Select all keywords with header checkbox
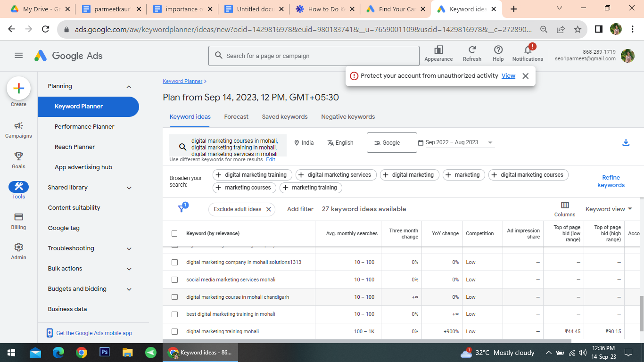Screen dimensions: 644x362 pyautogui.click(x=174, y=233)
